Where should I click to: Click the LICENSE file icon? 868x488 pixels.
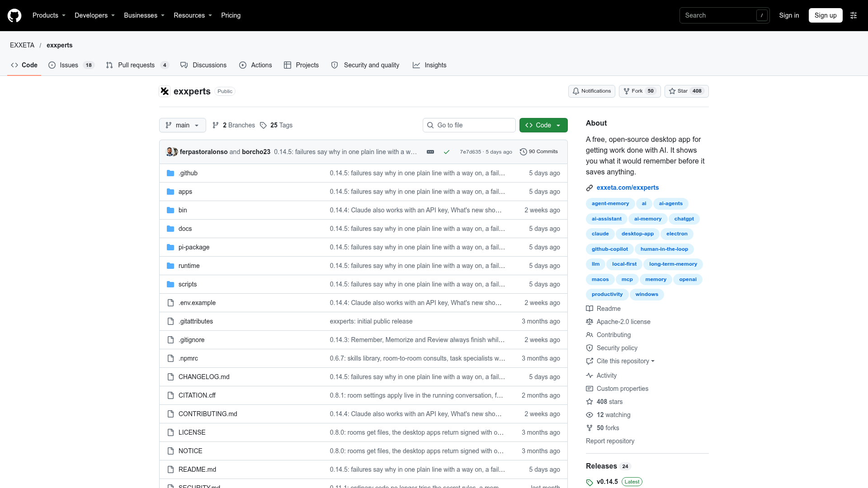[170, 432]
